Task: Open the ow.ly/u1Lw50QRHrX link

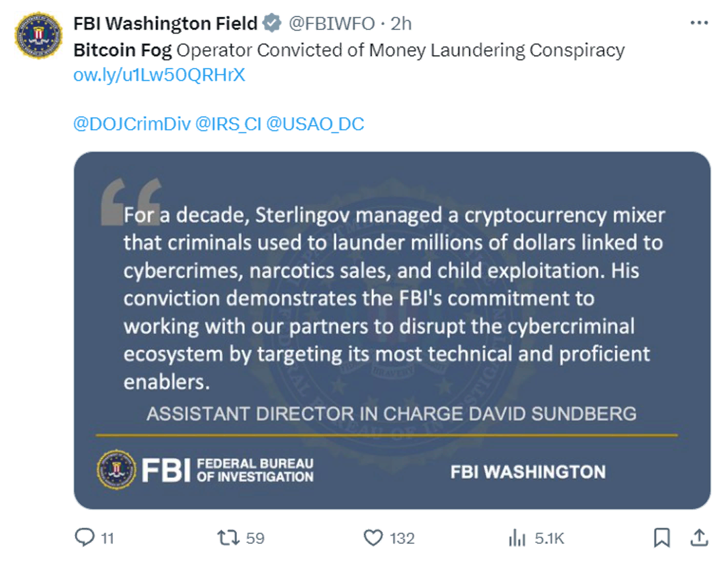Action: click(x=159, y=75)
